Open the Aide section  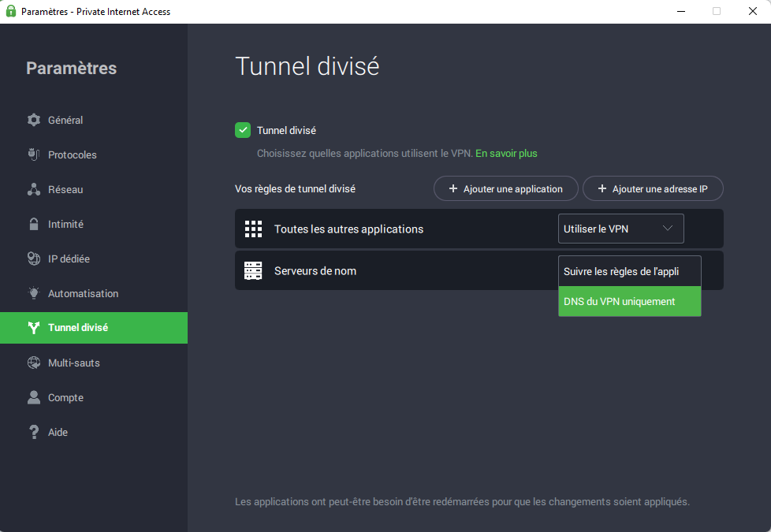click(x=94, y=432)
